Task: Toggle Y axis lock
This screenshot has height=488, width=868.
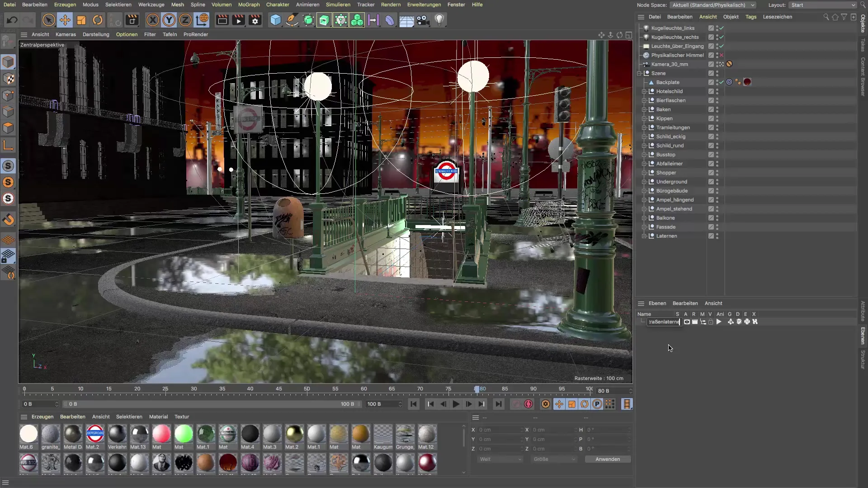Action: 169,20
